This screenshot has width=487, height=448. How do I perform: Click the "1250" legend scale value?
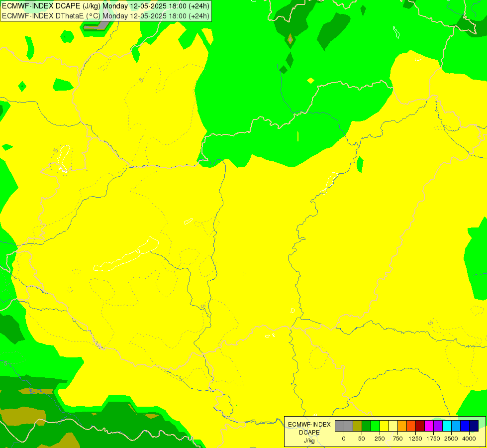pos(415,439)
